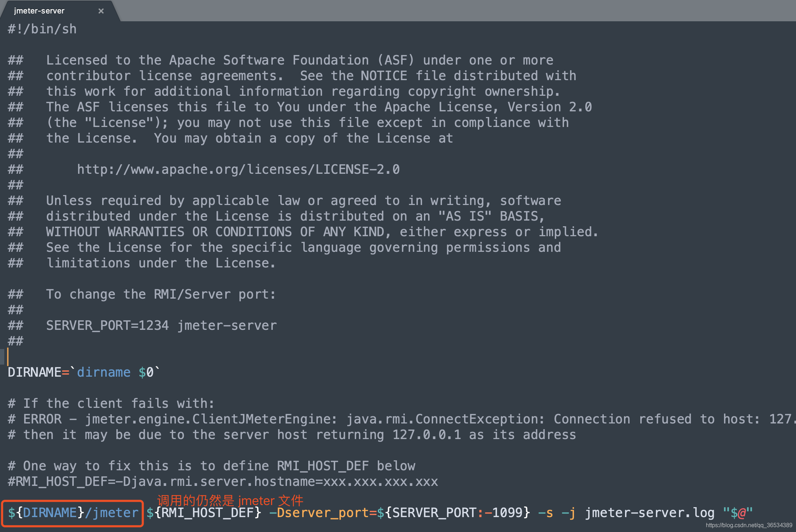
Task: Click the Apache license URL comment
Action: [x=238, y=170]
